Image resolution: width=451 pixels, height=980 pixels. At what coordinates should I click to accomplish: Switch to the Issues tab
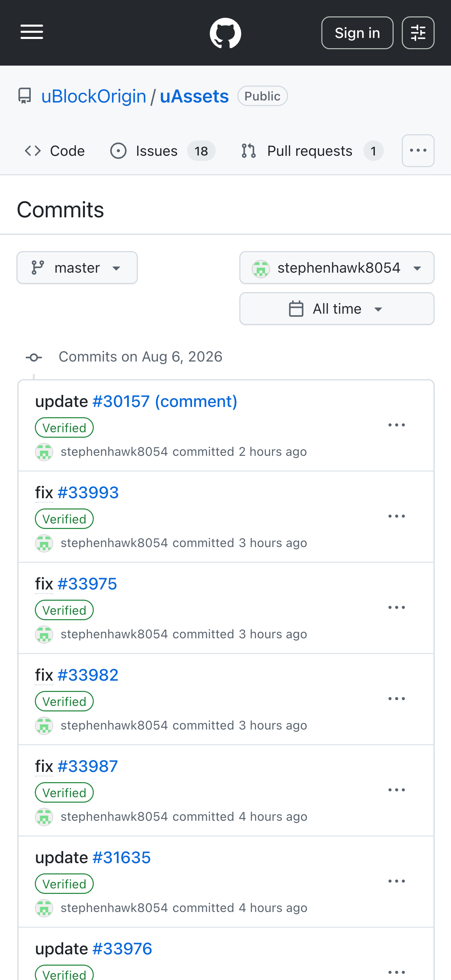tap(163, 151)
